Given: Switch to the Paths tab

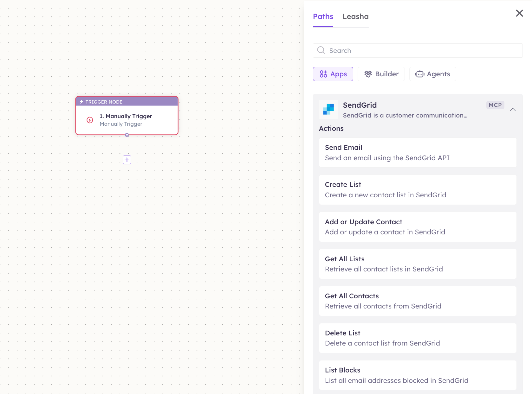Looking at the screenshot, I should [x=323, y=16].
